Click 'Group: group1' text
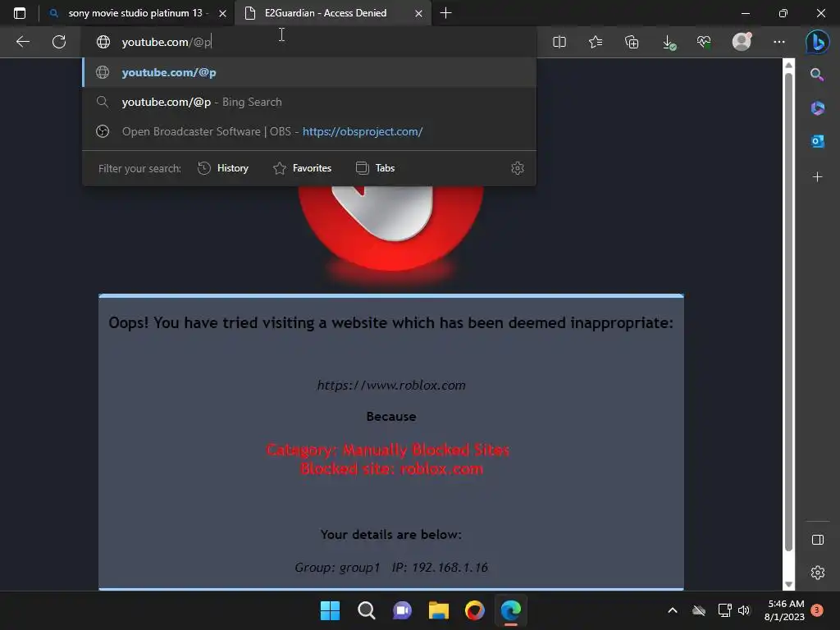 [x=337, y=568]
